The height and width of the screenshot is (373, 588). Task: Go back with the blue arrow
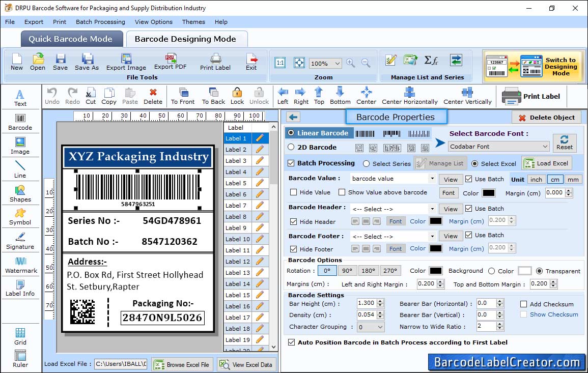pos(293,117)
